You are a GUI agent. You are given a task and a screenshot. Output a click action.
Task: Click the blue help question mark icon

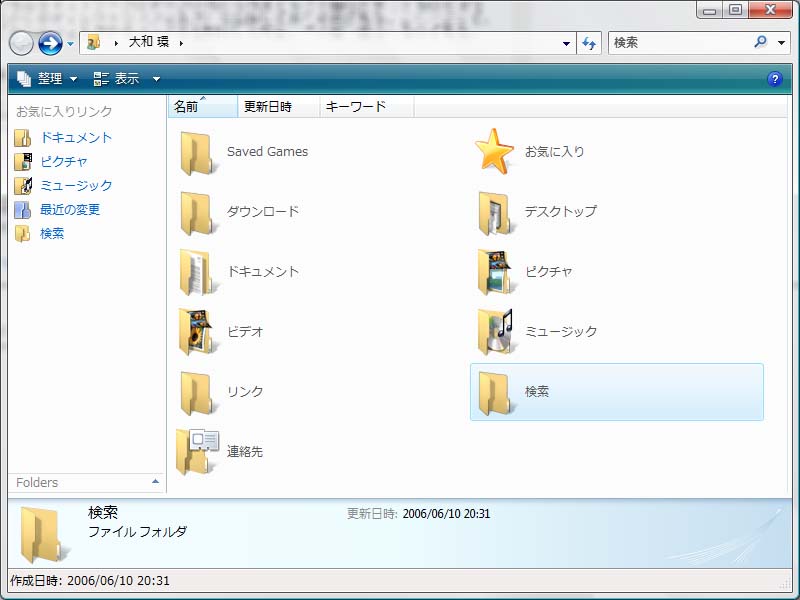(x=773, y=79)
